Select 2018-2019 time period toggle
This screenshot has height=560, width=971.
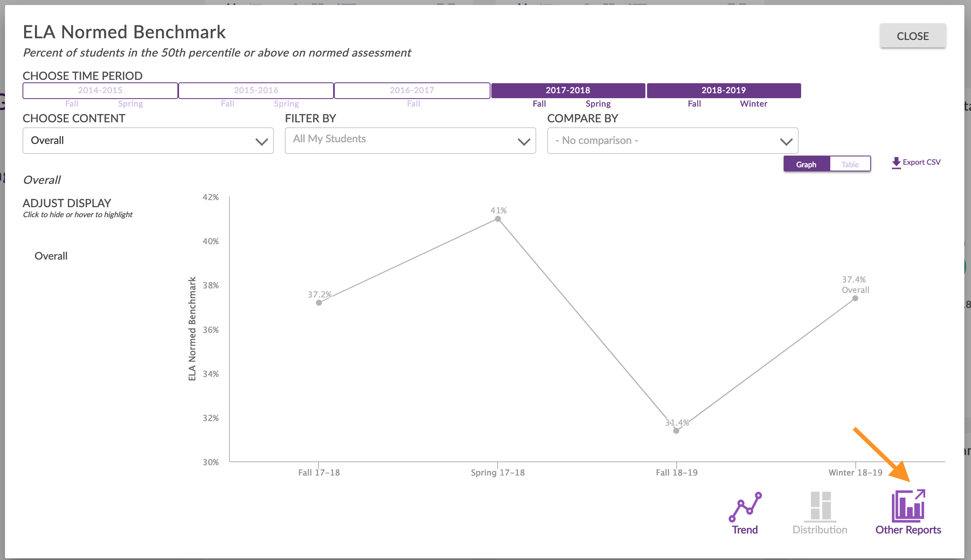click(x=723, y=90)
